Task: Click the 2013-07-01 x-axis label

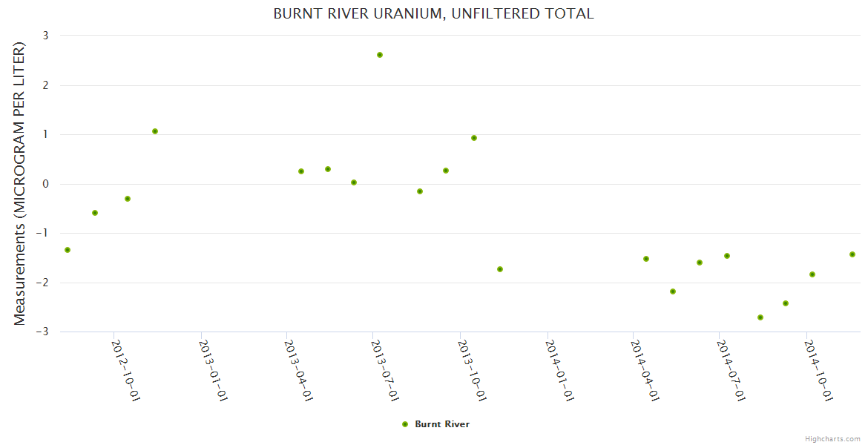Action: point(385,370)
